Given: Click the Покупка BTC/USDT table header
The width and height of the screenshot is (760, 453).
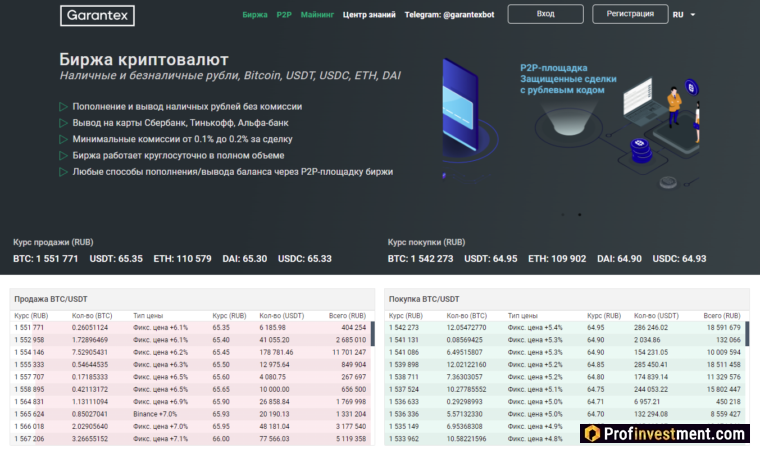Looking at the screenshot, I should (x=567, y=299).
